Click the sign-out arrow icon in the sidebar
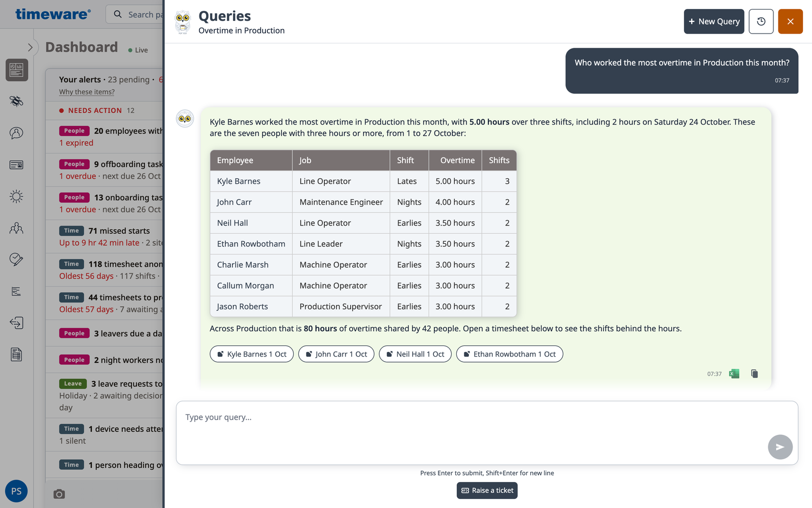812x508 pixels. click(x=17, y=323)
